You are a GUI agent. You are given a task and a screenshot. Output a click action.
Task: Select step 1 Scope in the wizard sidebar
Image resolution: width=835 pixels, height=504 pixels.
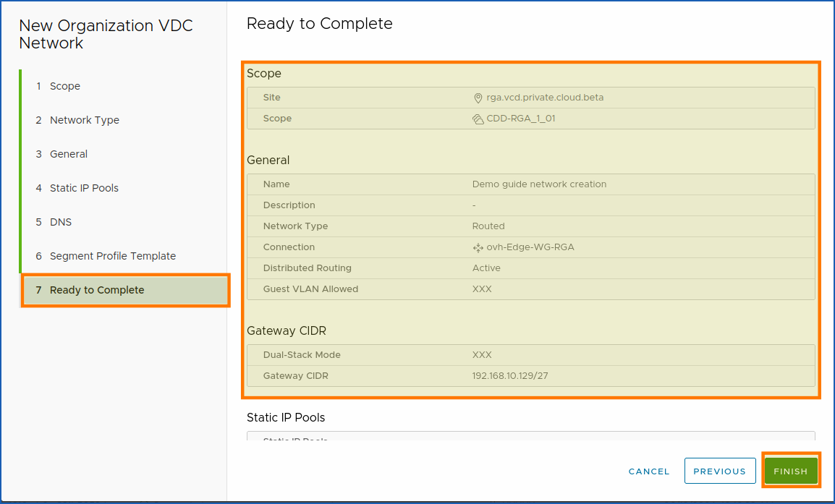tap(65, 85)
